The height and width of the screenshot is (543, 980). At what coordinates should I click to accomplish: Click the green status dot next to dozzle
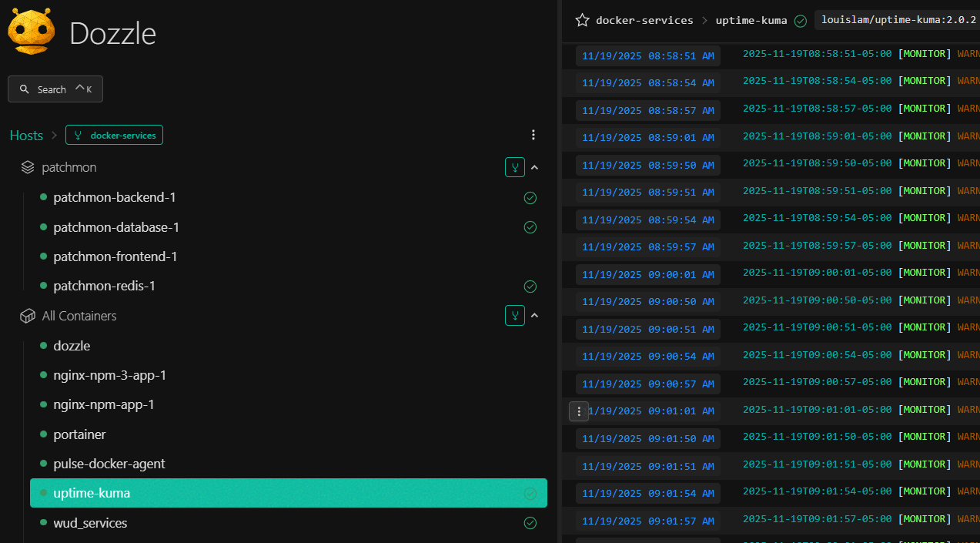(x=43, y=346)
